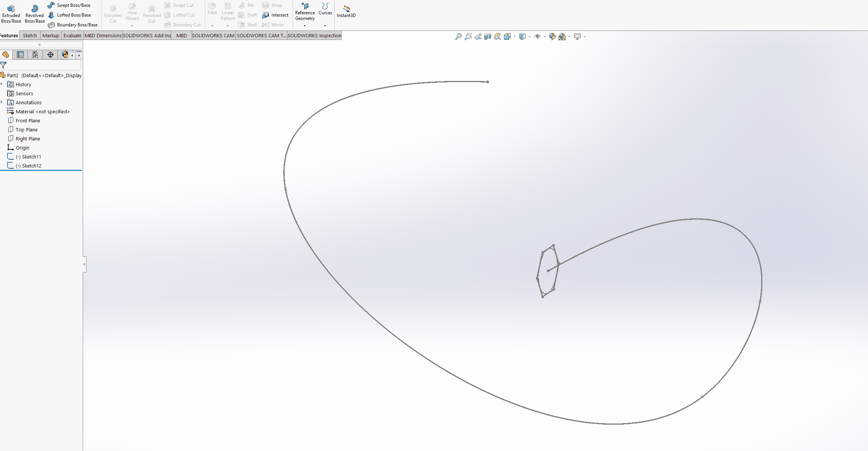
Task: Click the feature tree filter field
Action: point(43,65)
